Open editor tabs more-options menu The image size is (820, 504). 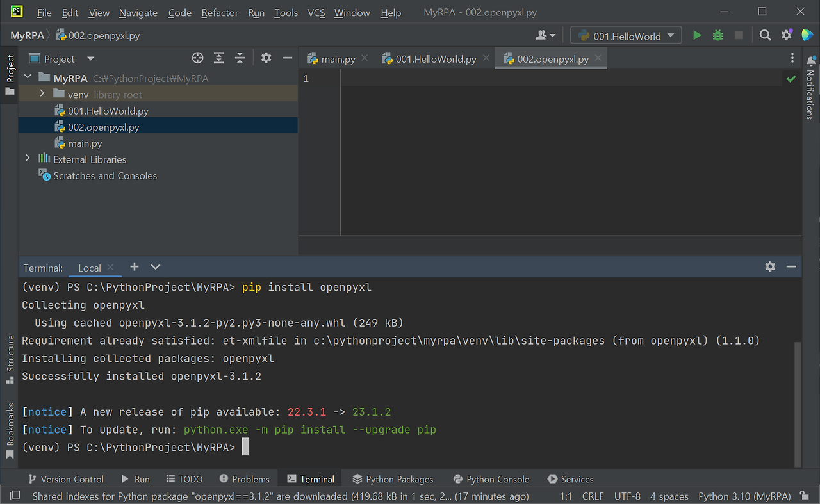(792, 58)
